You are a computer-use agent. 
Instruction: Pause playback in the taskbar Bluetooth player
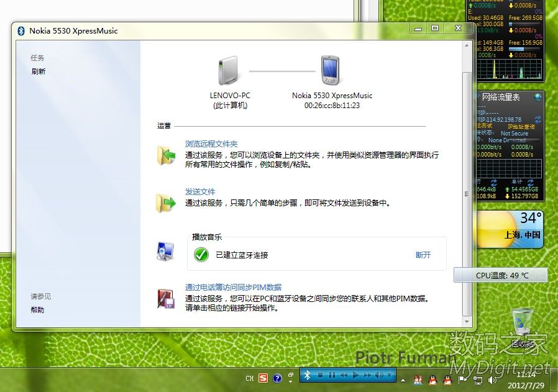coord(332,375)
